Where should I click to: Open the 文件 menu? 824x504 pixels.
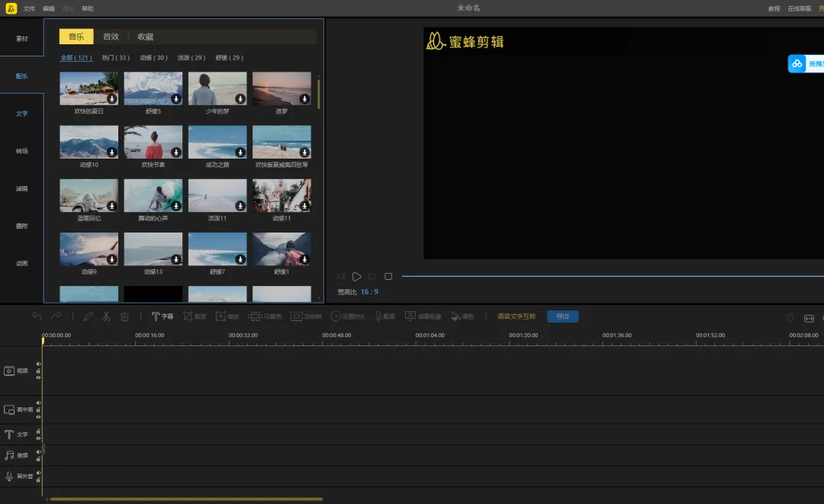(x=29, y=8)
